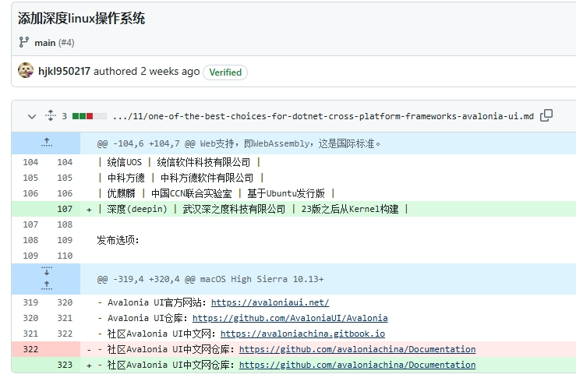Select added line number 107
The width and height of the screenshot is (576, 392).
point(65,209)
